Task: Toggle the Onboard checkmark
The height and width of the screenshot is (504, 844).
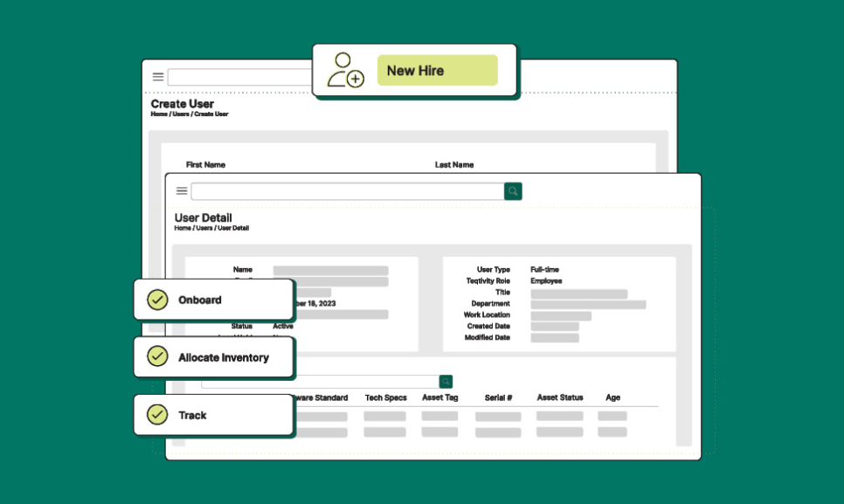Action: pyautogui.click(x=157, y=300)
